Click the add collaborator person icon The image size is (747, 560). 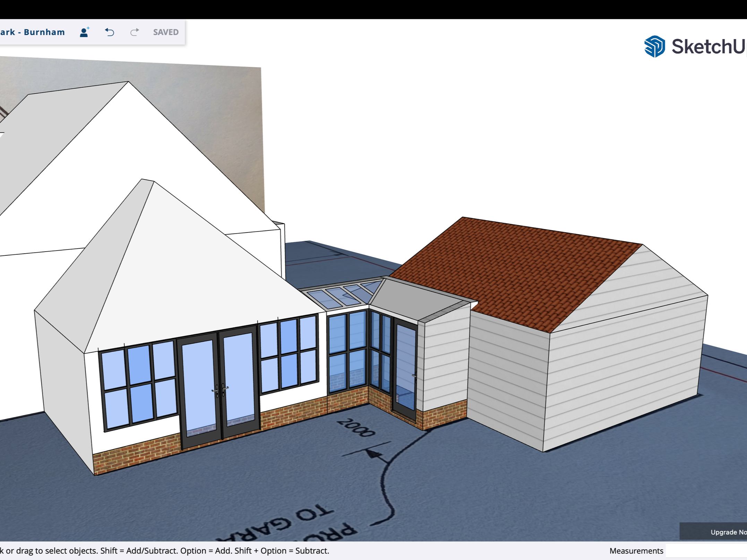[x=84, y=32]
